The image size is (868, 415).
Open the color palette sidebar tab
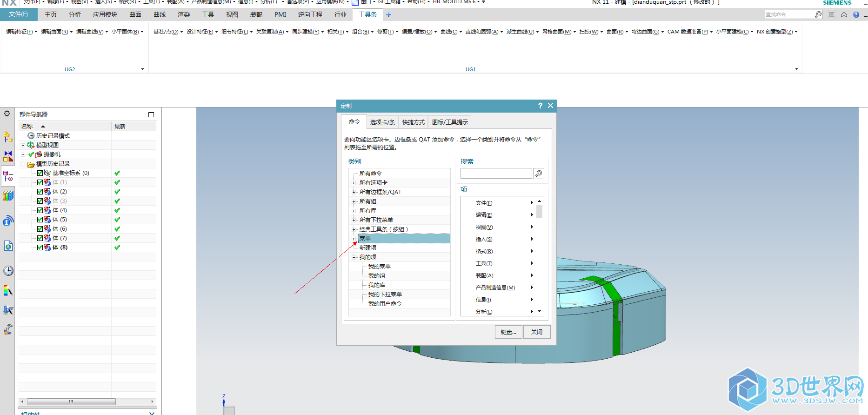coord(8,291)
